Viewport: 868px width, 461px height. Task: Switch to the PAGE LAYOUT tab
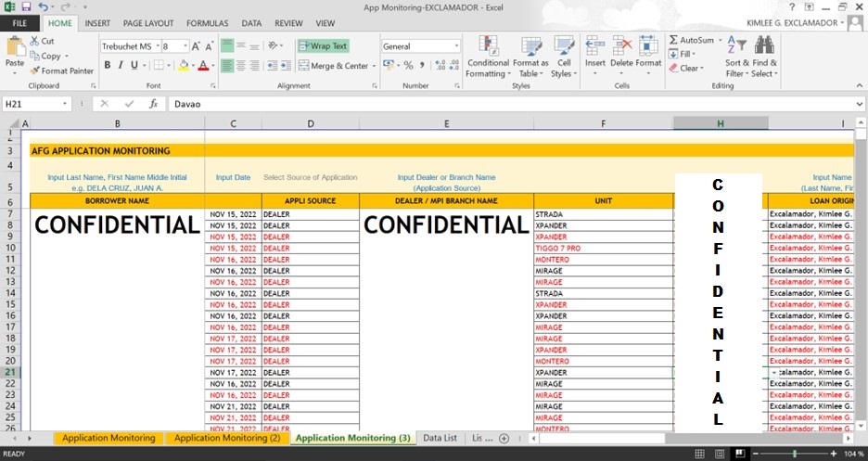[x=148, y=23]
